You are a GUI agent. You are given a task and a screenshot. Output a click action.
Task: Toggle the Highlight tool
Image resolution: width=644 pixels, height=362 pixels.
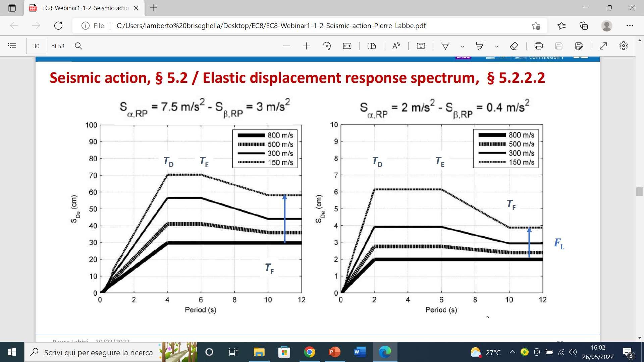[x=479, y=46]
